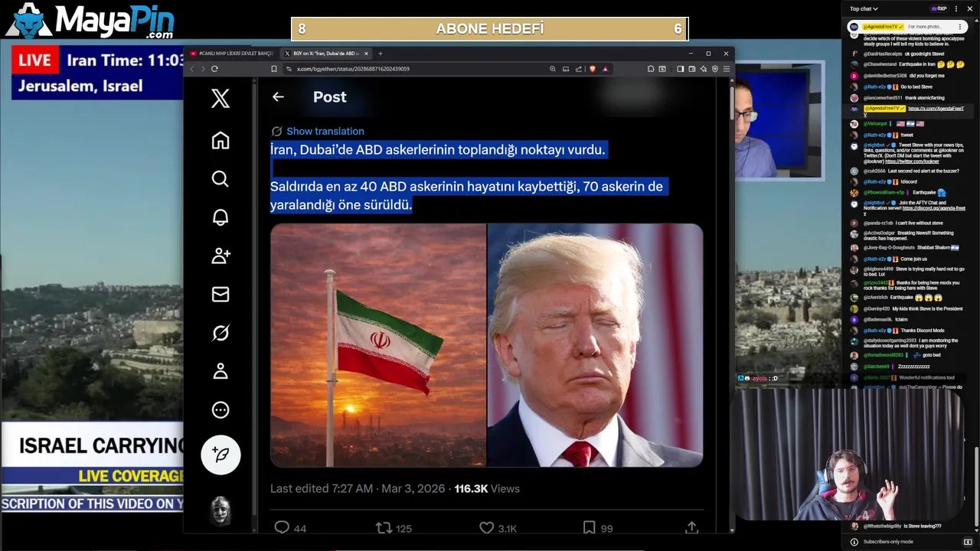Screen dimensions: 980x551
Task: Open browser extensions puzzle icon
Action: pos(651,69)
